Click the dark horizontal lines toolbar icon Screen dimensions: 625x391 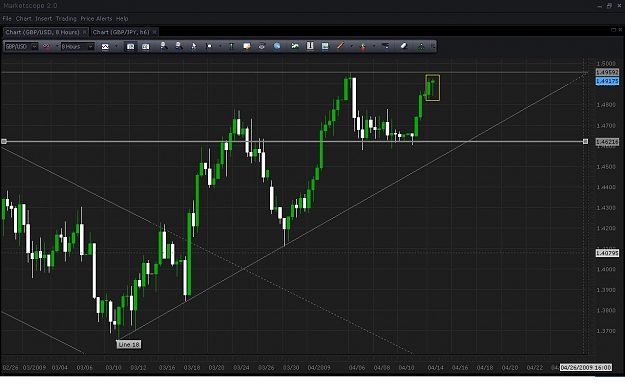[x=385, y=46]
